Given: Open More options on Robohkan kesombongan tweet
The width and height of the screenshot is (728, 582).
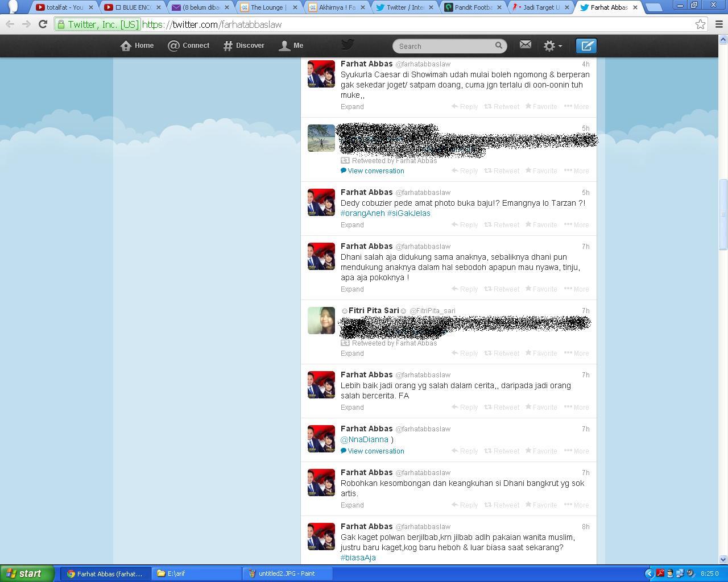Looking at the screenshot, I should tap(577, 505).
